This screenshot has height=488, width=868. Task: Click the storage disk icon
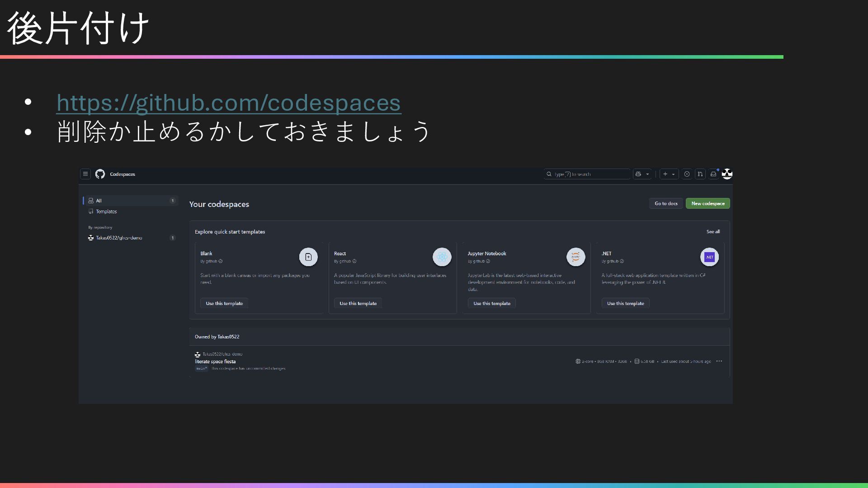637,361
